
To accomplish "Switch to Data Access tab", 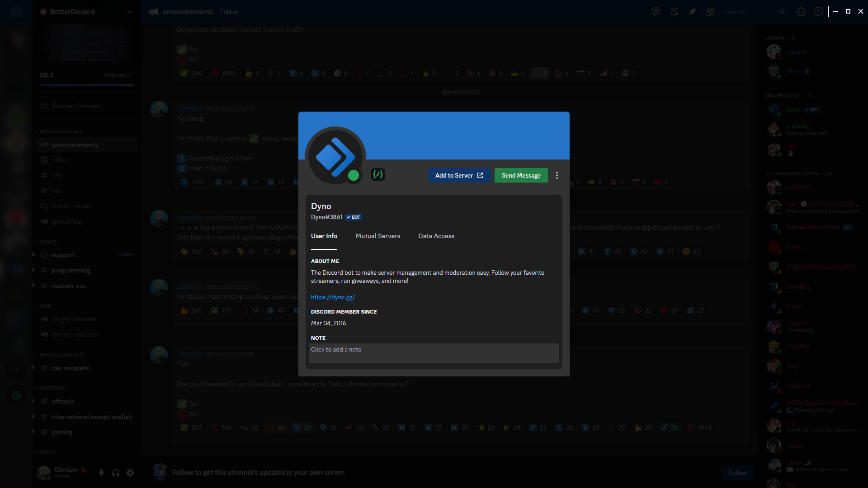I will [x=436, y=236].
